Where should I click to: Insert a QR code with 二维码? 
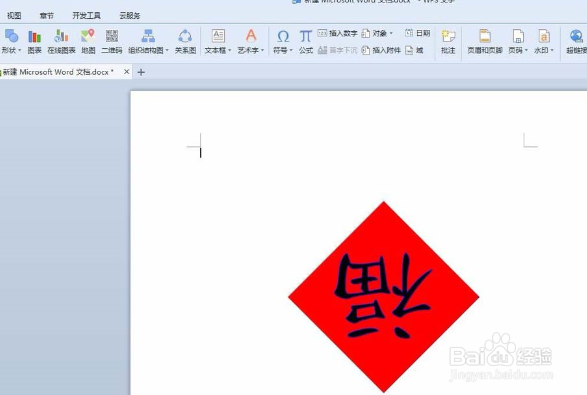click(112, 41)
